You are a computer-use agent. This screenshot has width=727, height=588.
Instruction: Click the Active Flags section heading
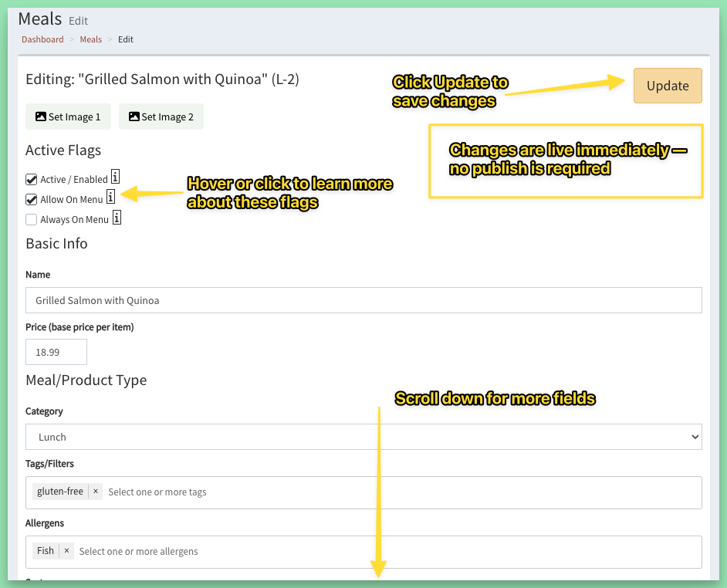point(63,150)
